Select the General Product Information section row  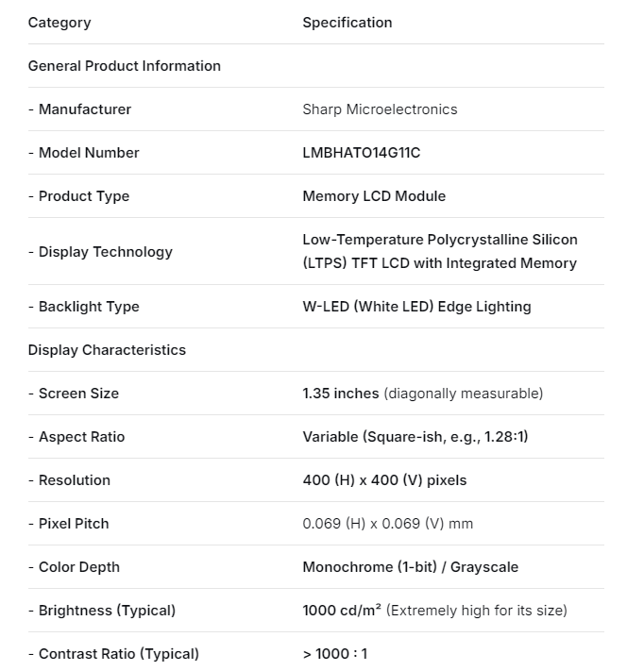pos(125,66)
